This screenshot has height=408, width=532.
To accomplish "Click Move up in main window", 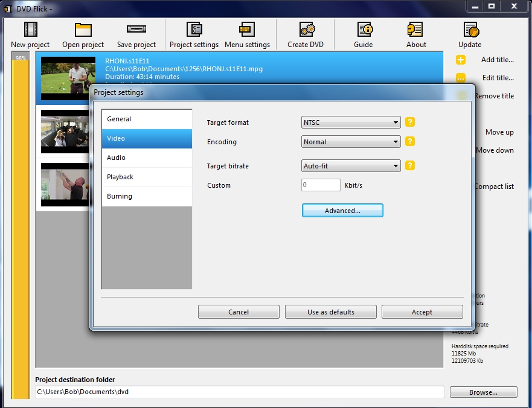I will coord(499,132).
